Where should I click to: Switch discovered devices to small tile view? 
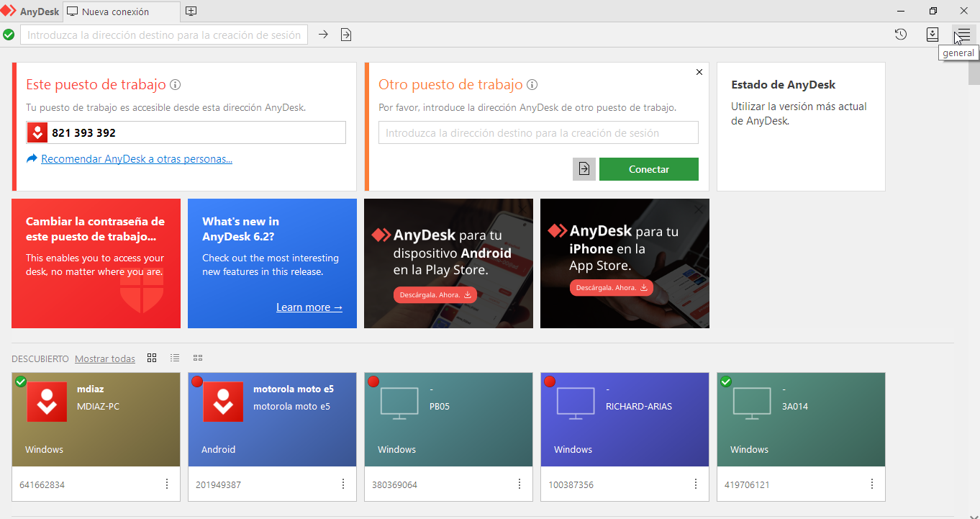198,358
